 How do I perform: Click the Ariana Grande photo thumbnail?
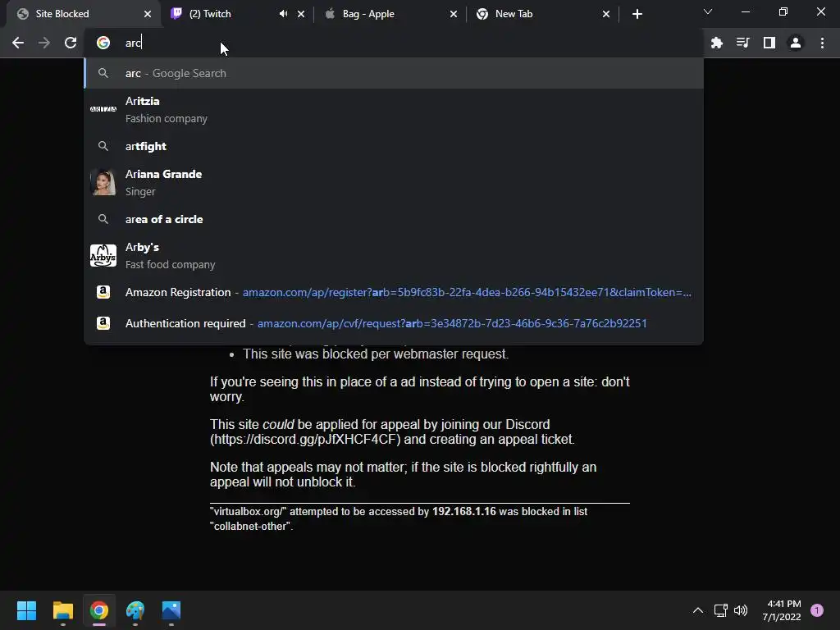(103, 183)
